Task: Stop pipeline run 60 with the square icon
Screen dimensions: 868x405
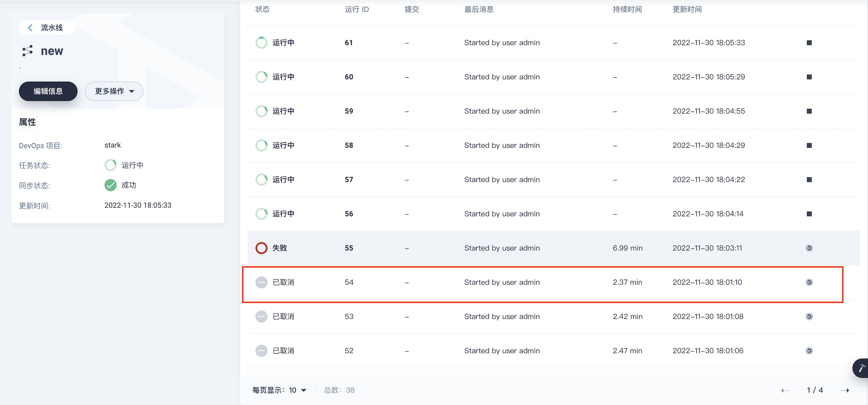Action: click(809, 77)
